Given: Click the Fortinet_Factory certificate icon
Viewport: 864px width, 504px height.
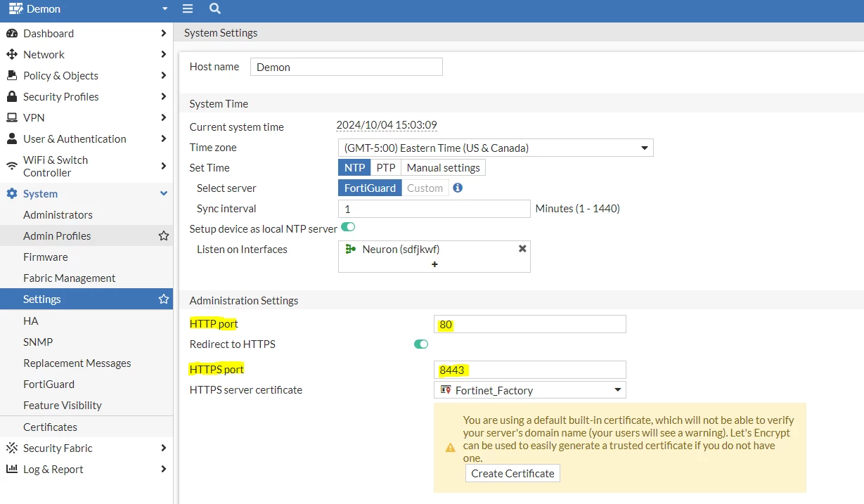Looking at the screenshot, I should pos(445,389).
